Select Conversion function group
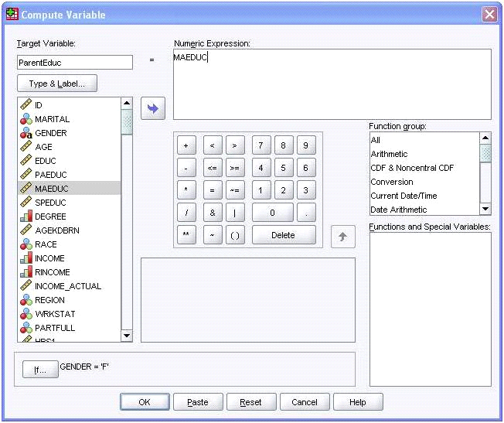Viewport: 504px width, 423px height. click(x=424, y=182)
